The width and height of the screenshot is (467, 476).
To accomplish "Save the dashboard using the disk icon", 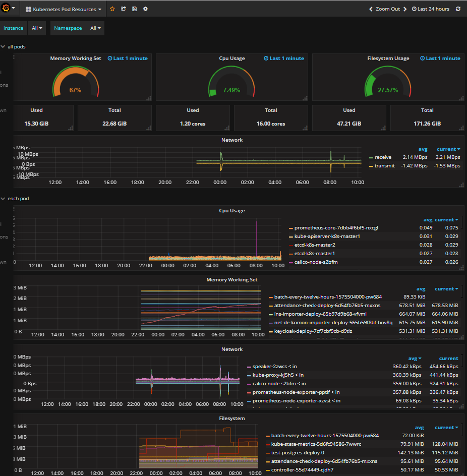I will 134,9.
